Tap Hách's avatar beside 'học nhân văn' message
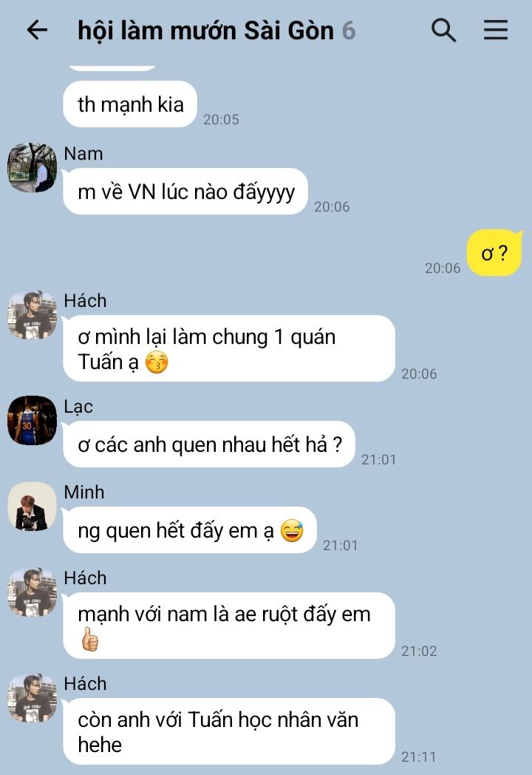The width and height of the screenshot is (532, 775). [32, 698]
